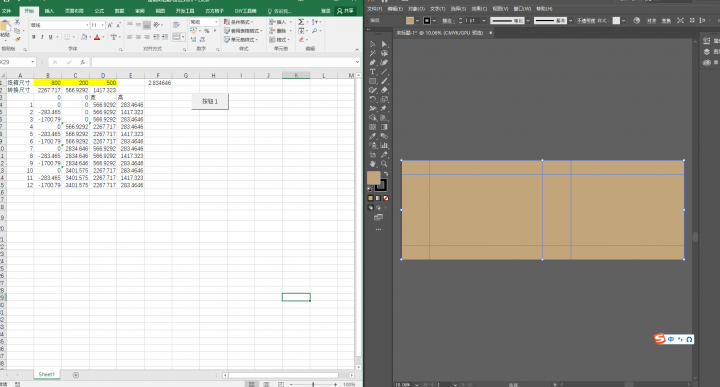720x387 pixels.
Task: Select the Eraser tool in the toolbox
Action: (384, 90)
